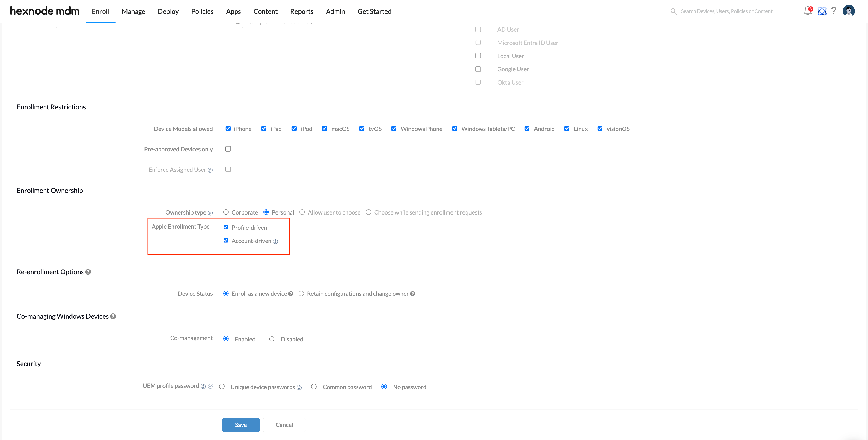Click info icon beside Account-driven

pyautogui.click(x=275, y=241)
